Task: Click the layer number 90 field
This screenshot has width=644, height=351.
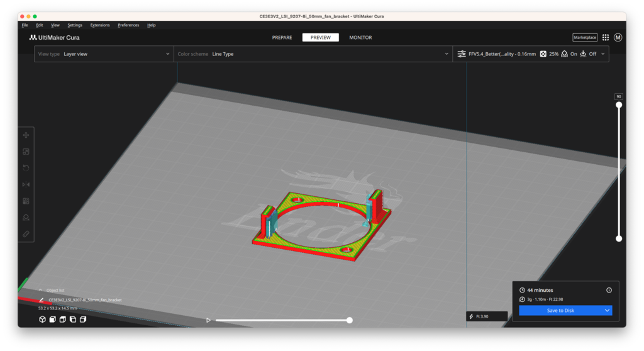Action: tap(619, 97)
